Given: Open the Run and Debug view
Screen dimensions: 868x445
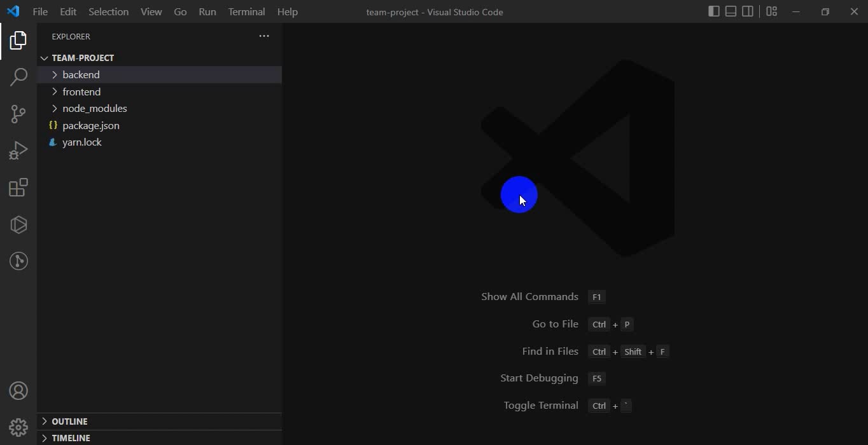Looking at the screenshot, I should [x=18, y=151].
